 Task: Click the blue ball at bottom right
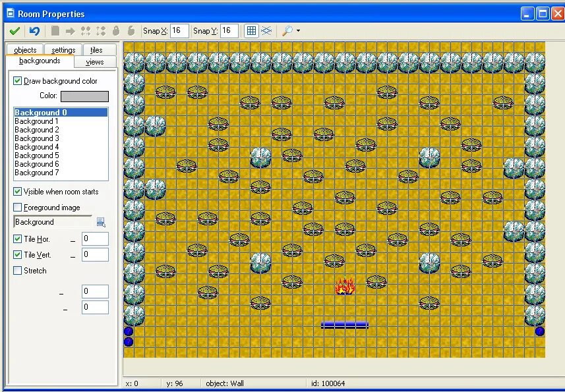539,331
